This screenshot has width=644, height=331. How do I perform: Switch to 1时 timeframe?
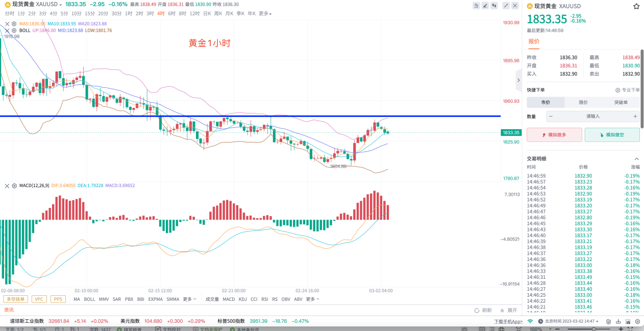[x=128, y=13]
